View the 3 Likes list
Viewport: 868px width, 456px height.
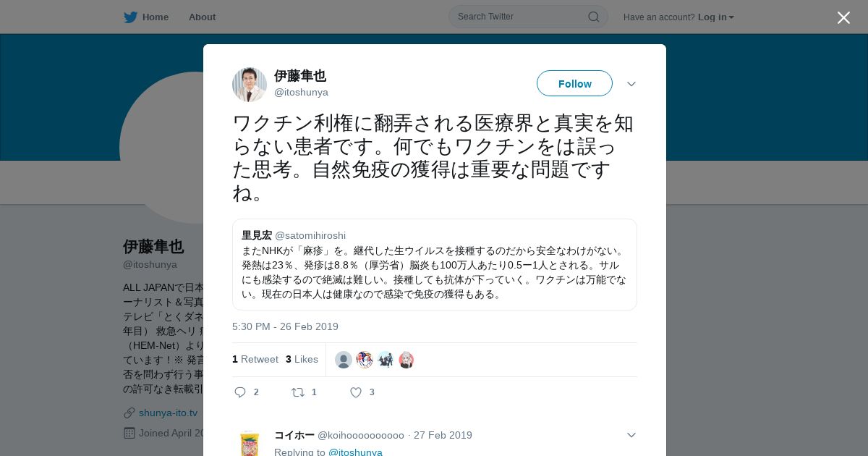302,359
